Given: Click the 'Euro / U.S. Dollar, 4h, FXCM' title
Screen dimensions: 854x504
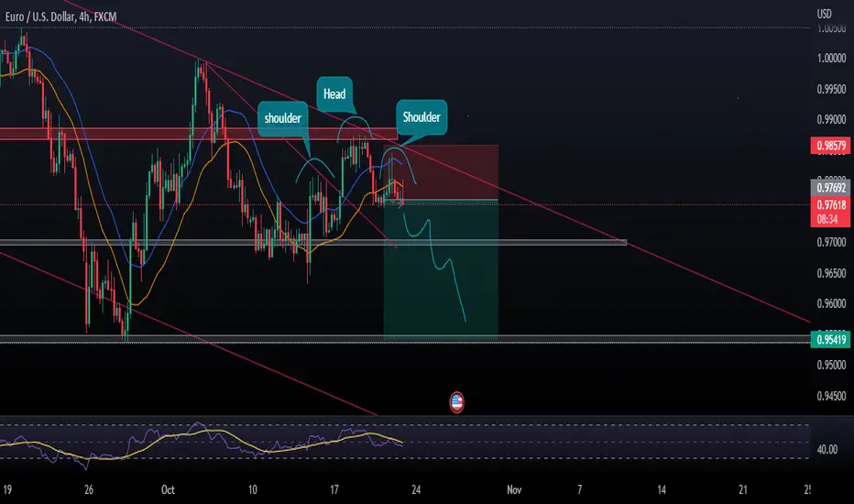Looking at the screenshot, I should 61,16.
